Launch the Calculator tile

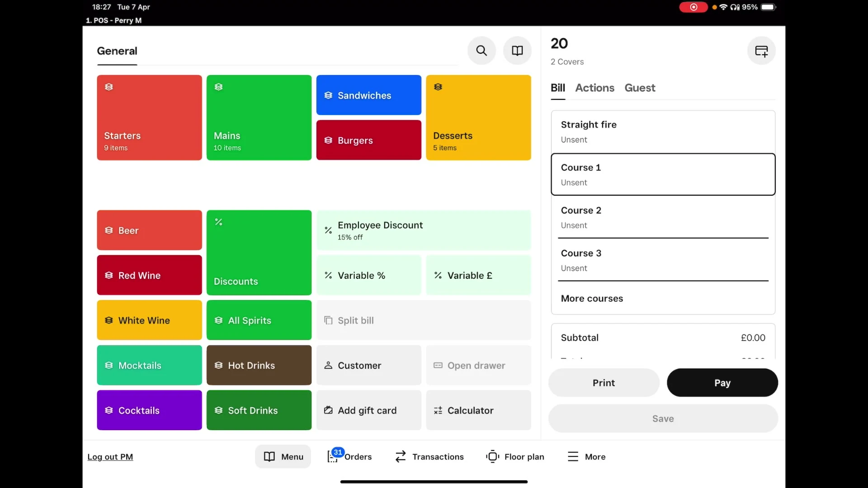(x=478, y=410)
